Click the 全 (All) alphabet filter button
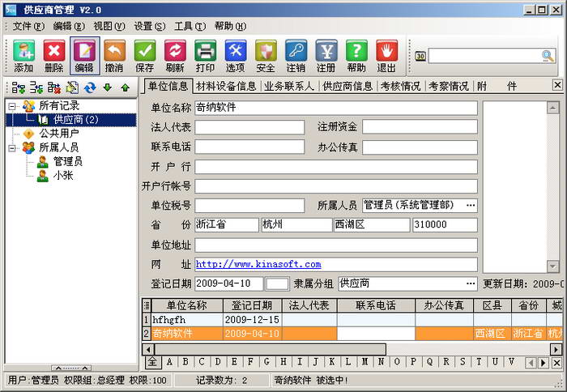This screenshot has height=392, width=567. [152, 362]
